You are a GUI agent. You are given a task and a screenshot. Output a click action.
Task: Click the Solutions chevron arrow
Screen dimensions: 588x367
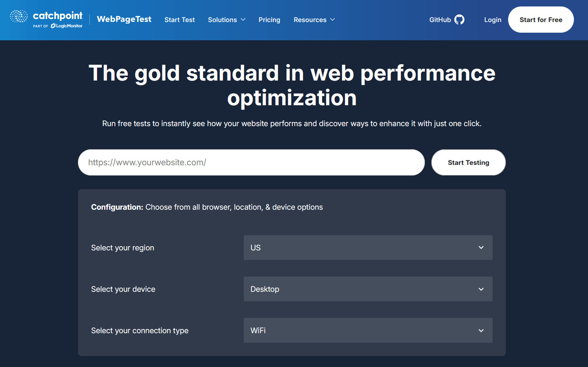pyautogui.click(x=243, y=19)
